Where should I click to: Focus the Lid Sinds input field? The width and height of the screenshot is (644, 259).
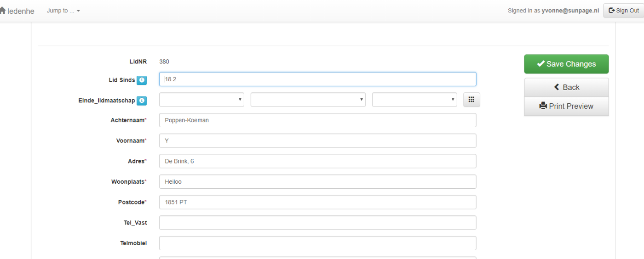(x=317, y=79)
